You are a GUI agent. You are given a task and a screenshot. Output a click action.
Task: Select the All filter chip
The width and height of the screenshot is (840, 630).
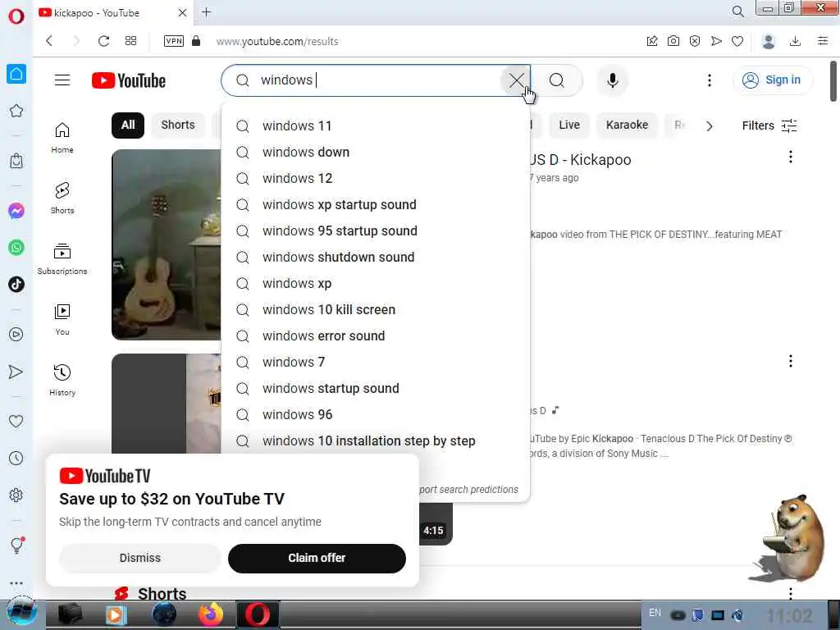pos(127,126)
